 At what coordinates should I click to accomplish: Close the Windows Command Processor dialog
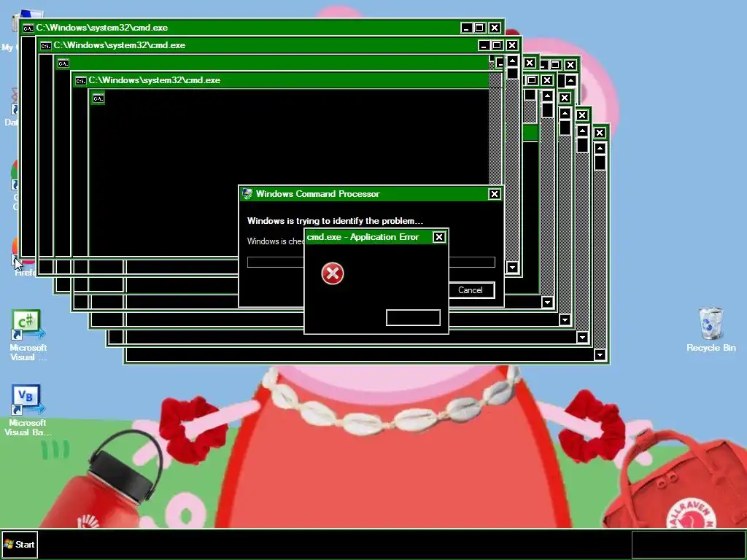pyautogui.click(x=494, y=194)
